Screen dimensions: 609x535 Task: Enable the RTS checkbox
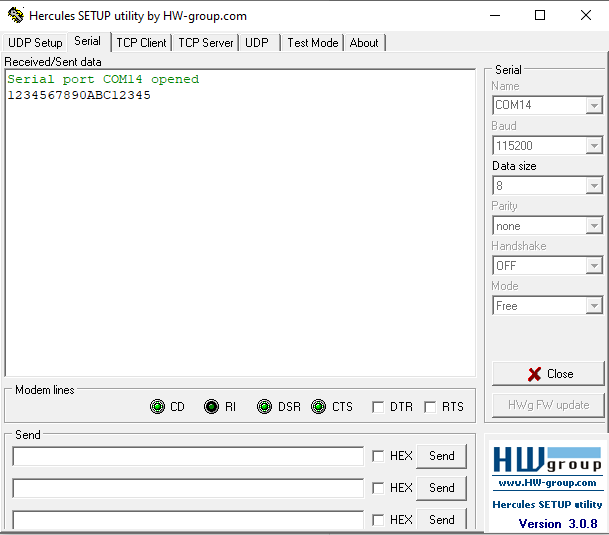430,407
